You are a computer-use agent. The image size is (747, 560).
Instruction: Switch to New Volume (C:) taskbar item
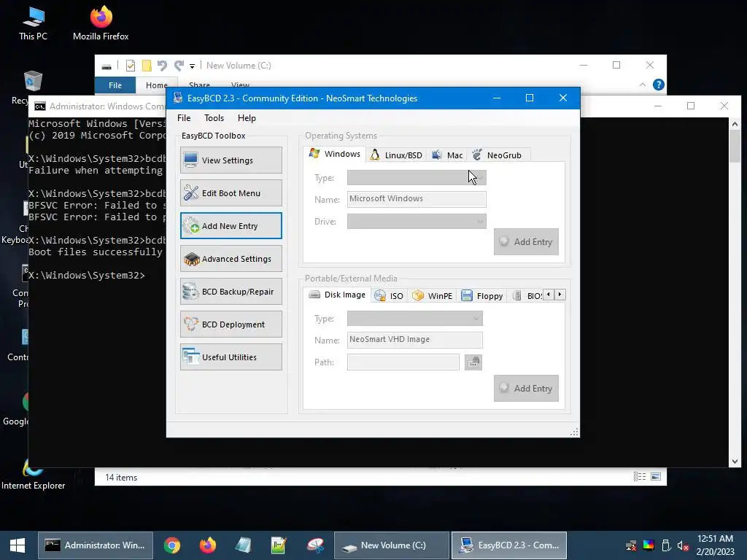coord(392,545)
